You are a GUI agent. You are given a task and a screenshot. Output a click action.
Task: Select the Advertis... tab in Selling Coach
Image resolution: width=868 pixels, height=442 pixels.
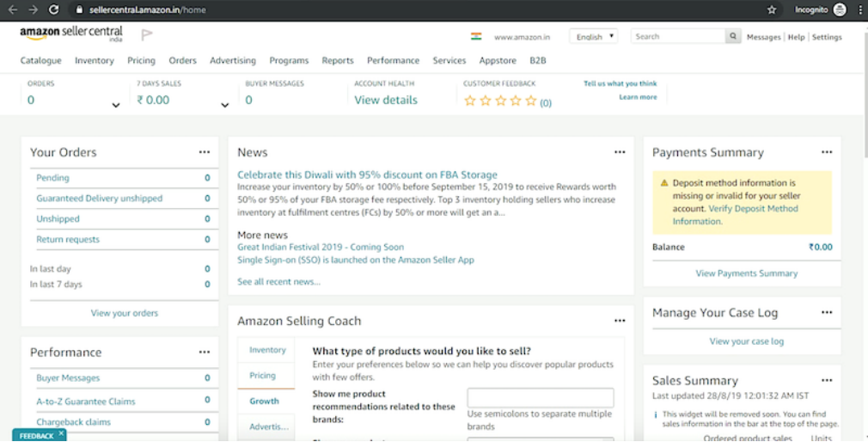pyautogui.click(x=266, y=427)
